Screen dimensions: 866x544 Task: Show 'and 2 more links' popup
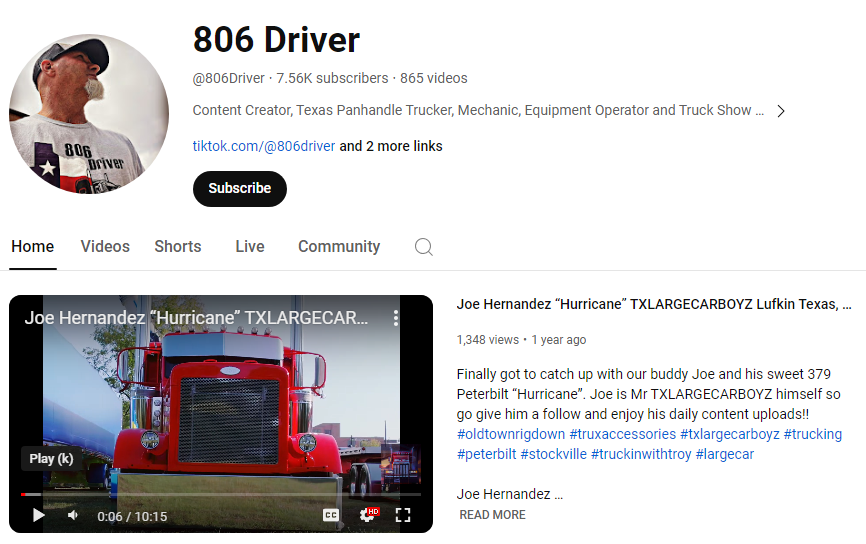click(x=391, y=146)
